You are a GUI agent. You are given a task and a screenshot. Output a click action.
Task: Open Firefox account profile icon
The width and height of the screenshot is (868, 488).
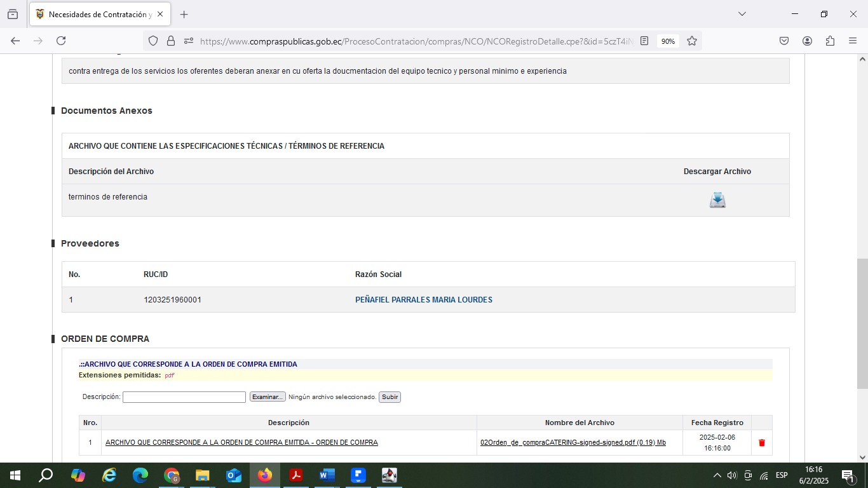[807, 41]
